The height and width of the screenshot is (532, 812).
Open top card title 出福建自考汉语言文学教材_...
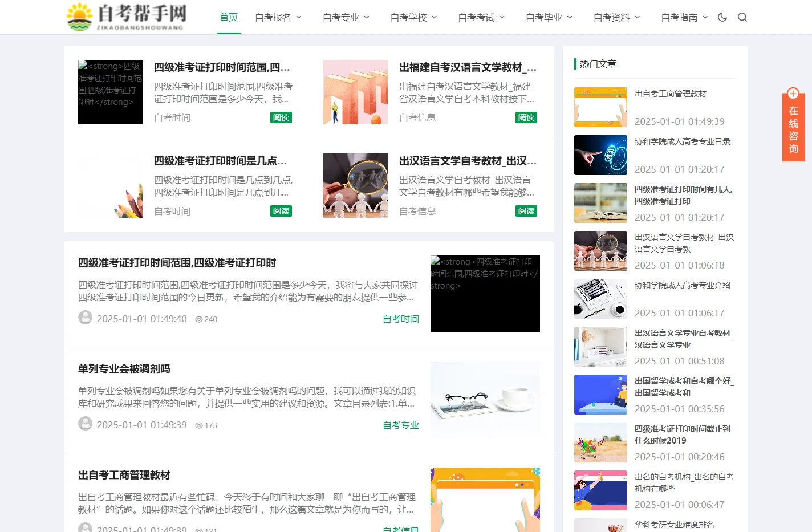(x=468, y=67)
